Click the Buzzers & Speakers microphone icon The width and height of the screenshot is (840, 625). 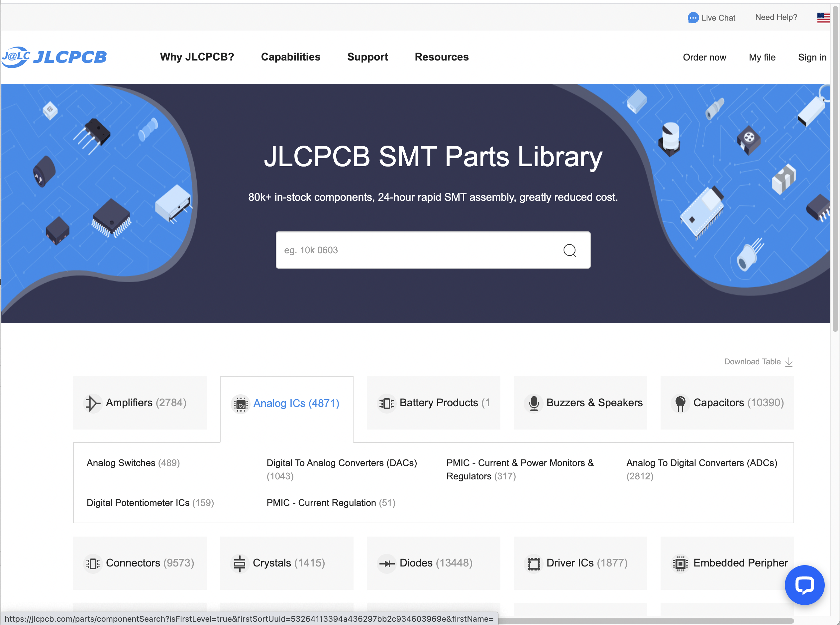click(534, 403)
